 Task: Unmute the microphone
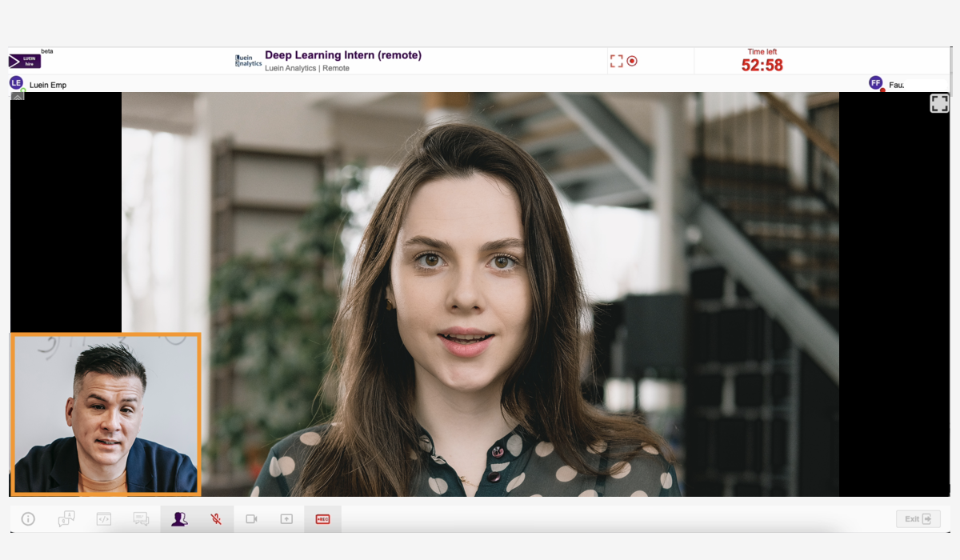[x=216, y=519]
